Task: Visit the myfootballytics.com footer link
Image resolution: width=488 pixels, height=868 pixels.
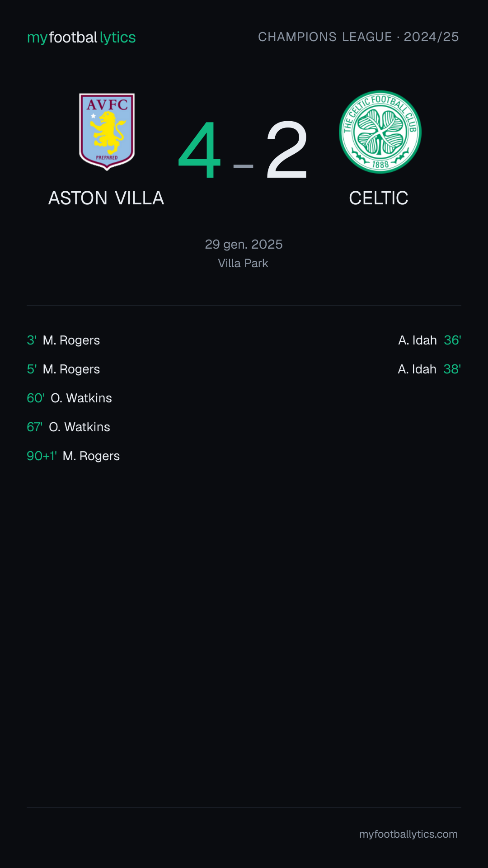Action: (x=408, y=834)
